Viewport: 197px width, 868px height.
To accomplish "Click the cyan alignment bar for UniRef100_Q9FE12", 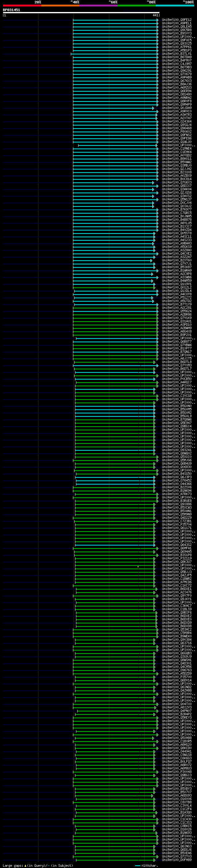I will pyautogui.click(x=115, y=20).
